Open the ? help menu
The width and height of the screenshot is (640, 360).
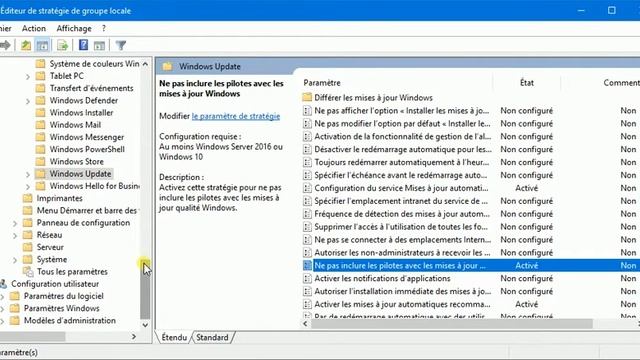coord(104,28)
